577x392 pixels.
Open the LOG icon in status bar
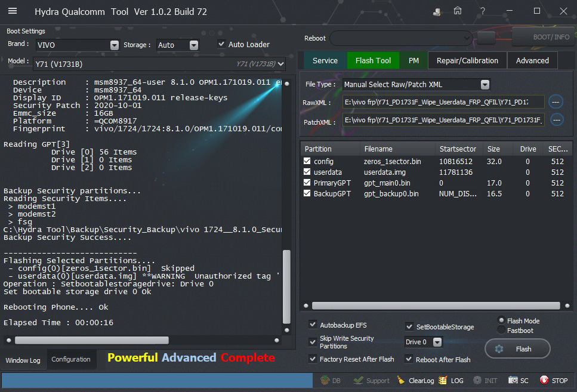443,380
